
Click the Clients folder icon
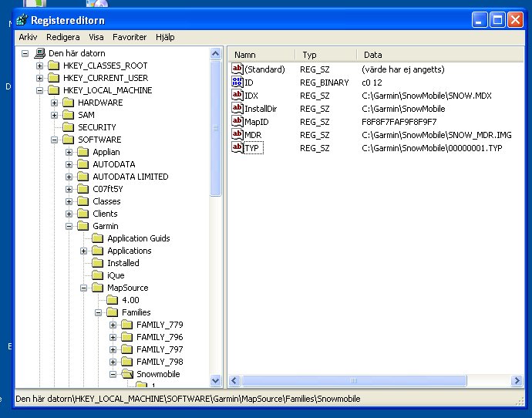(82, 214)
